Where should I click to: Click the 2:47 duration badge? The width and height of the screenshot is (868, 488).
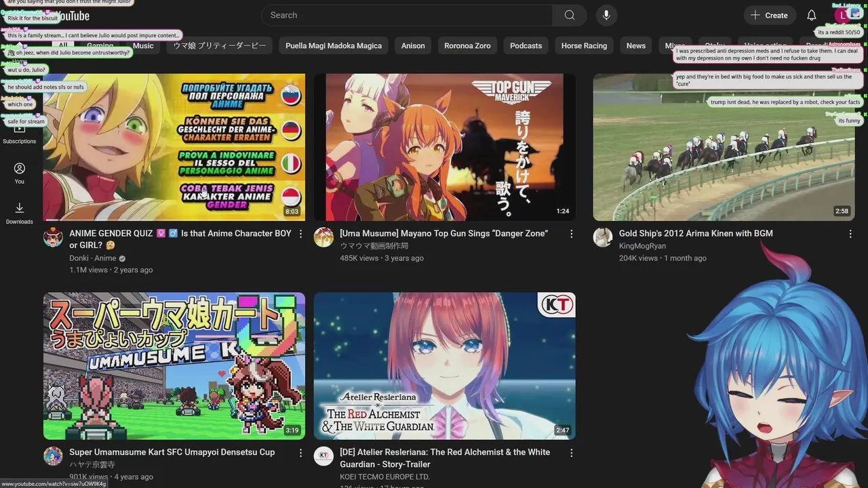[563, 430]
